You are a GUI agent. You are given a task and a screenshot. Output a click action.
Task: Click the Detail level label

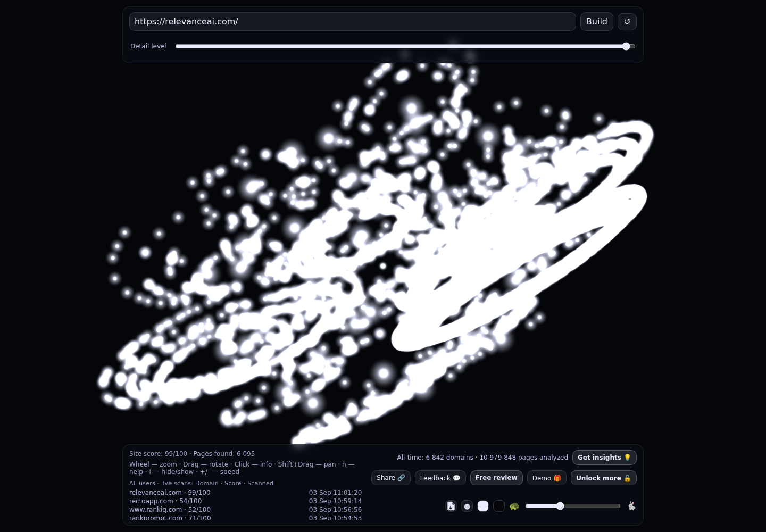(x=148, y=46)
